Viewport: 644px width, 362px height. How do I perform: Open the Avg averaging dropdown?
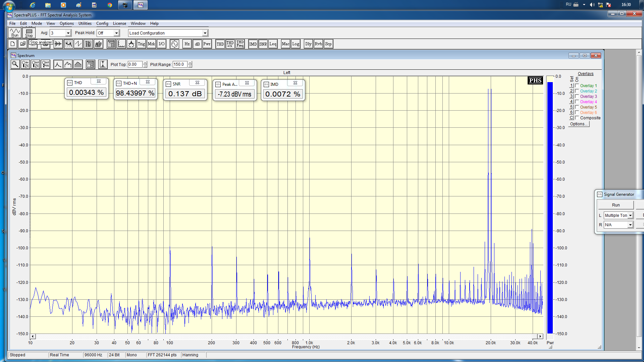(x=68, y=33)
